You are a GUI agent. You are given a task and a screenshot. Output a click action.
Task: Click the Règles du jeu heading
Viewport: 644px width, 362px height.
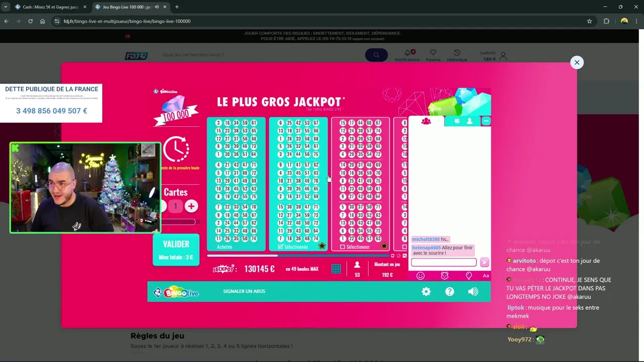[157, 336]
